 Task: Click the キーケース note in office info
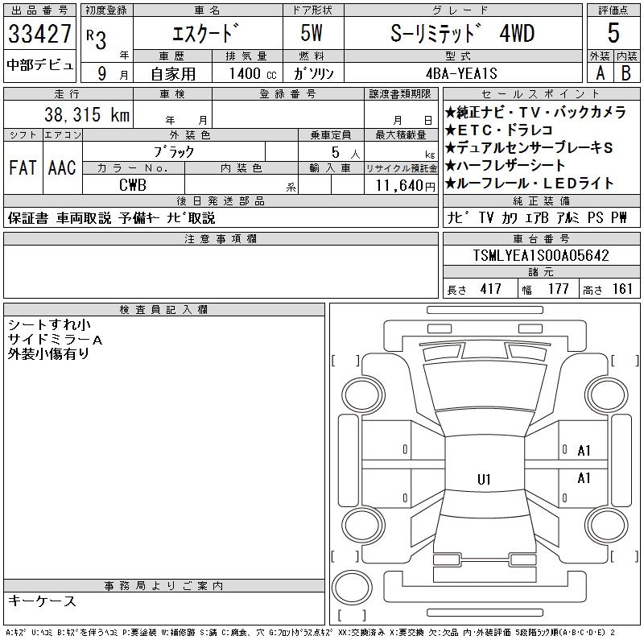click(x=43, y=601)
